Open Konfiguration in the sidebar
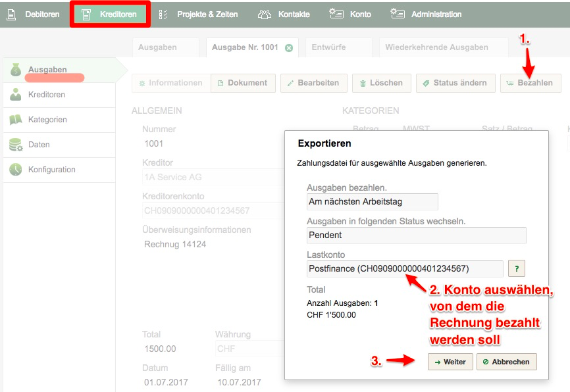The image size is (570, 392). (x=51, y=170)
